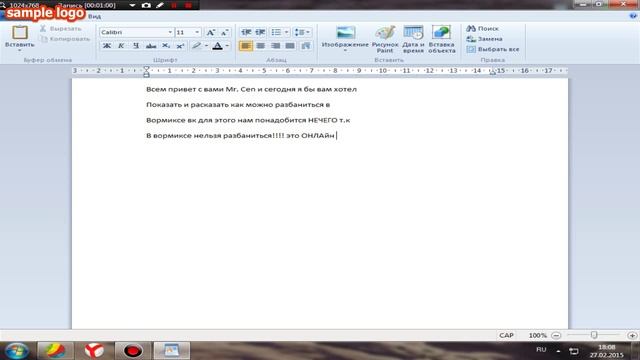Screen dimensions: 640x360
Task: Click Копировать (copy) in the clipboard group
Action: tap(64, 39)
